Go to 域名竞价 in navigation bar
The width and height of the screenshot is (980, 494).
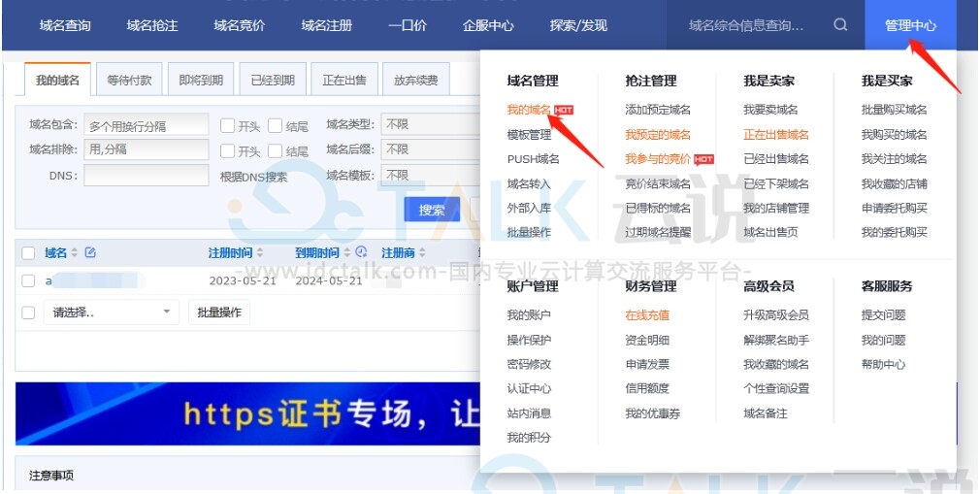point(240,25)
